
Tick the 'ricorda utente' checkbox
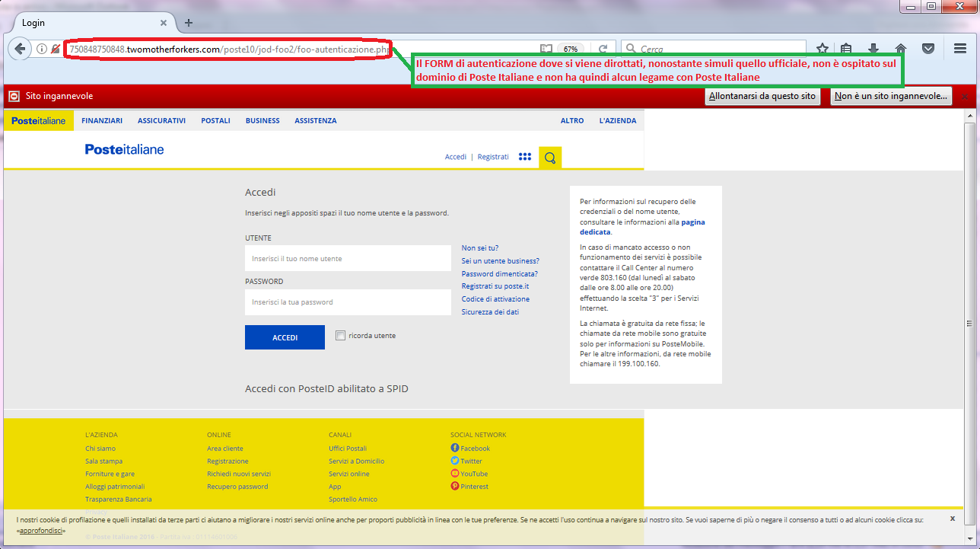(340, 336)
